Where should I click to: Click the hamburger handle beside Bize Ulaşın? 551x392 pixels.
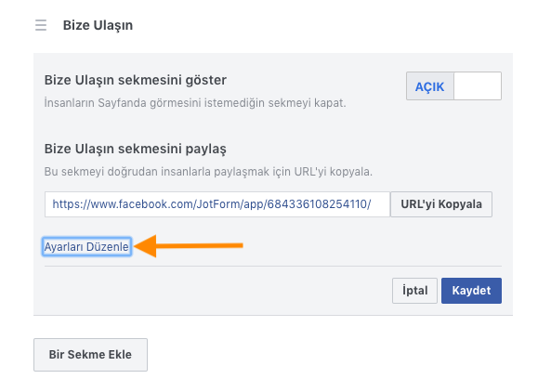(x=41, y=25)
